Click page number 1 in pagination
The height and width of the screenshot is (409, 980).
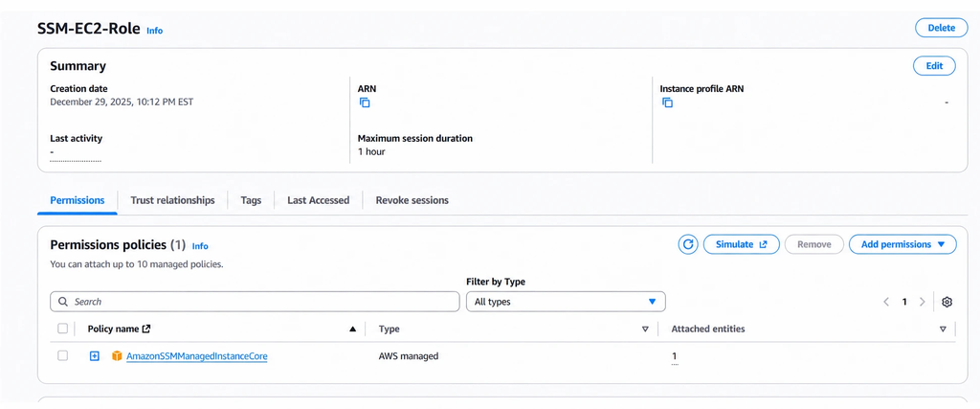pos(903,302)
